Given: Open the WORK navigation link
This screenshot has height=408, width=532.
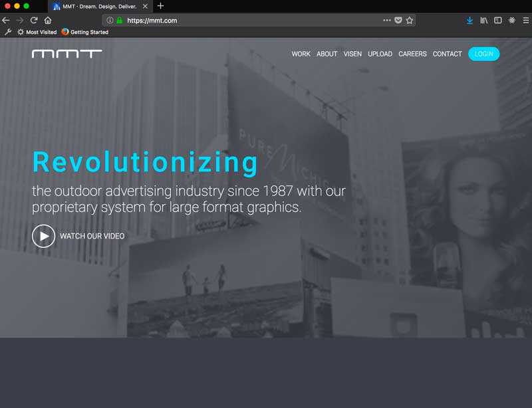Looking at the screenshot, I should pyautogui.click(x=301, y=54).
